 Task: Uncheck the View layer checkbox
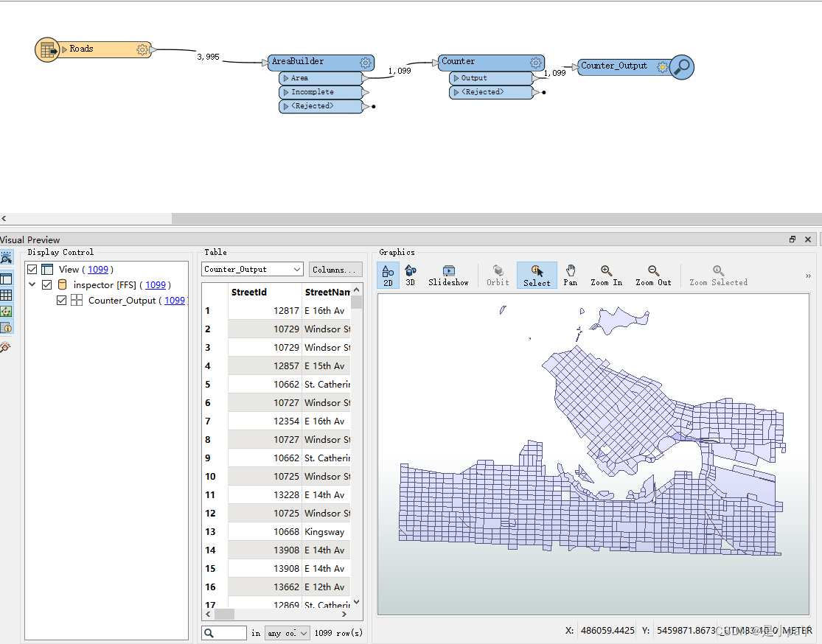pos(32,270)
